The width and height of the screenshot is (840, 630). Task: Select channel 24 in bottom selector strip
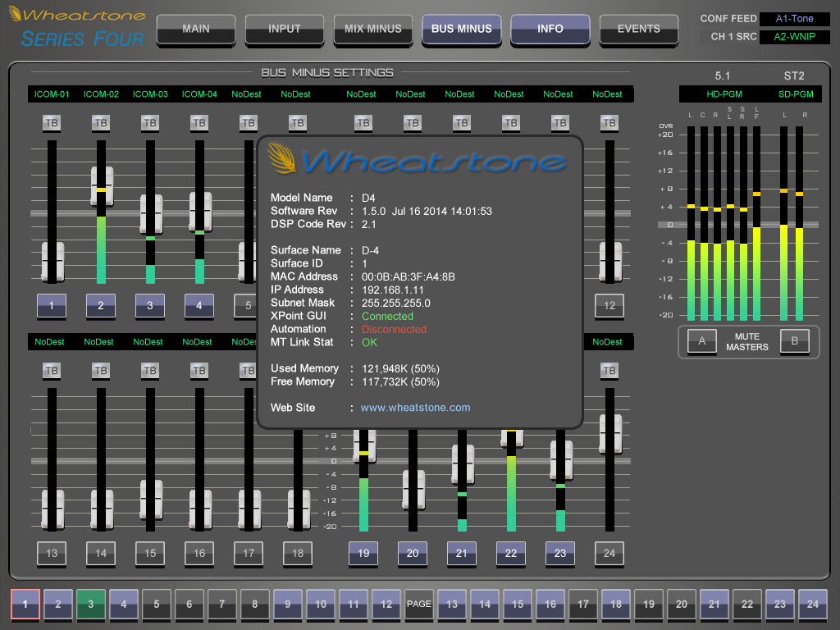(x=813, y=605)
